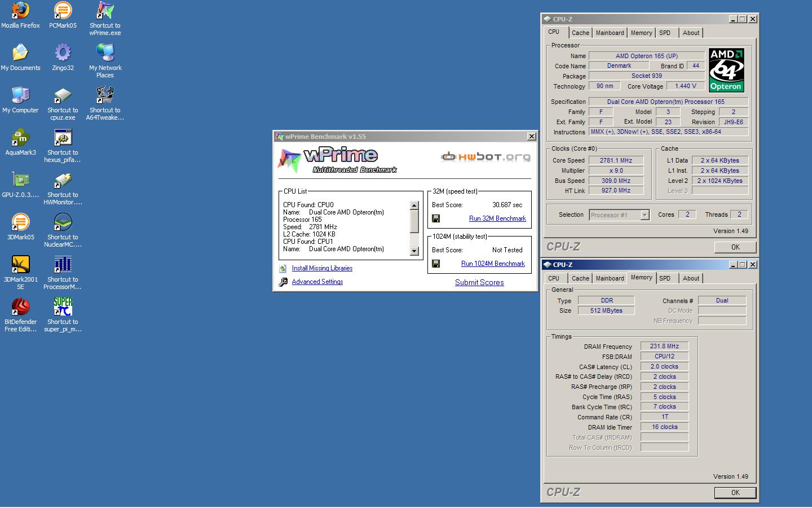
Task: Click the Submit Scores link
Action: click(479, 283)
